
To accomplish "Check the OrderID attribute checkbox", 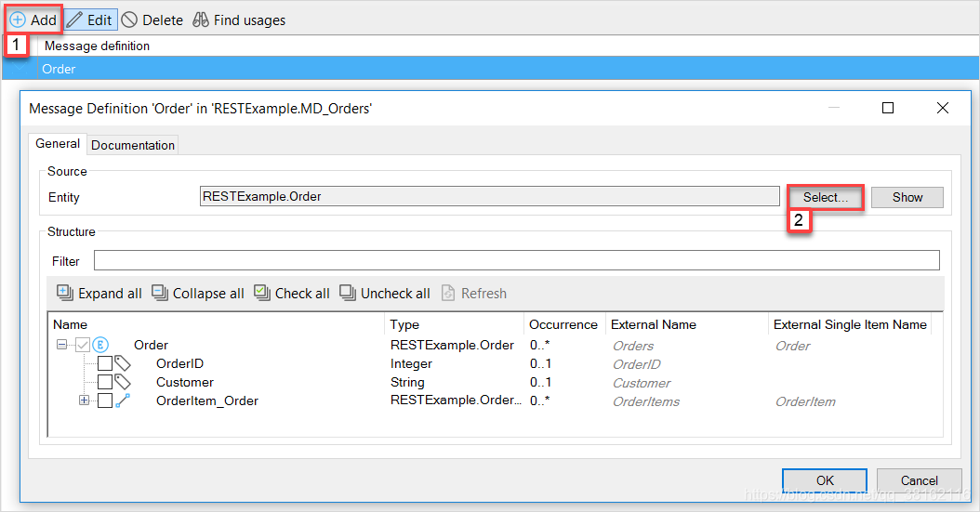I will [x=105, y=363].
